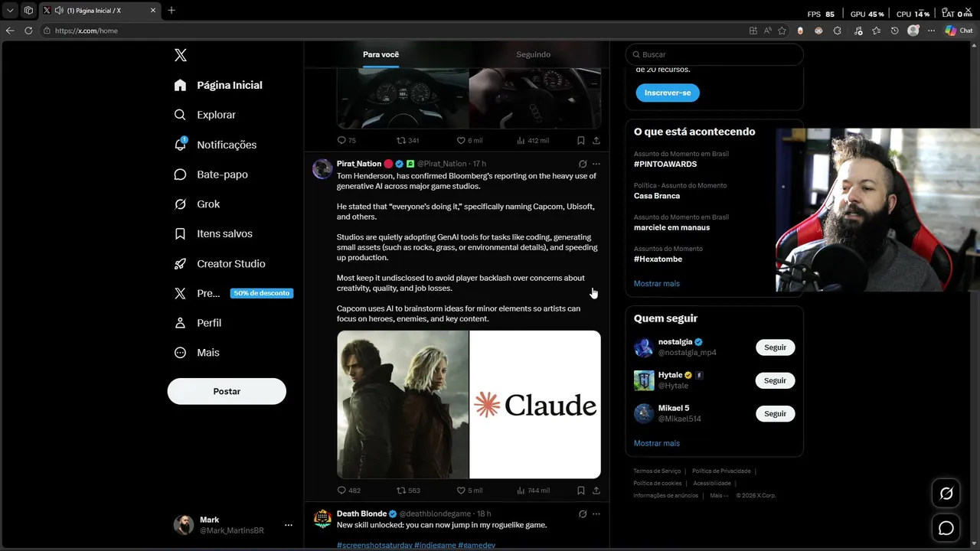This screenshot has height=551, width=980.
Task: Open the floating Grok button
Action: click(946, 494)
